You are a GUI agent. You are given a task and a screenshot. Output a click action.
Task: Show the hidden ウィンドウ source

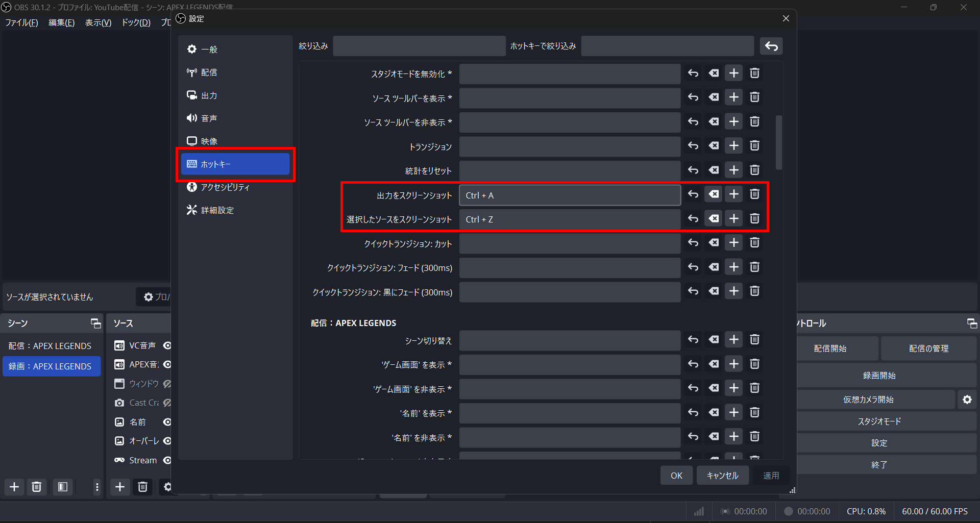coord(167,384)
